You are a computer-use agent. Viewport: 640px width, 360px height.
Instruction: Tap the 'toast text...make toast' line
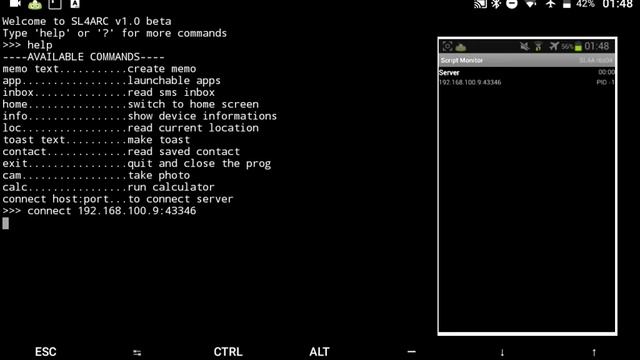click(x=96, y=140)
